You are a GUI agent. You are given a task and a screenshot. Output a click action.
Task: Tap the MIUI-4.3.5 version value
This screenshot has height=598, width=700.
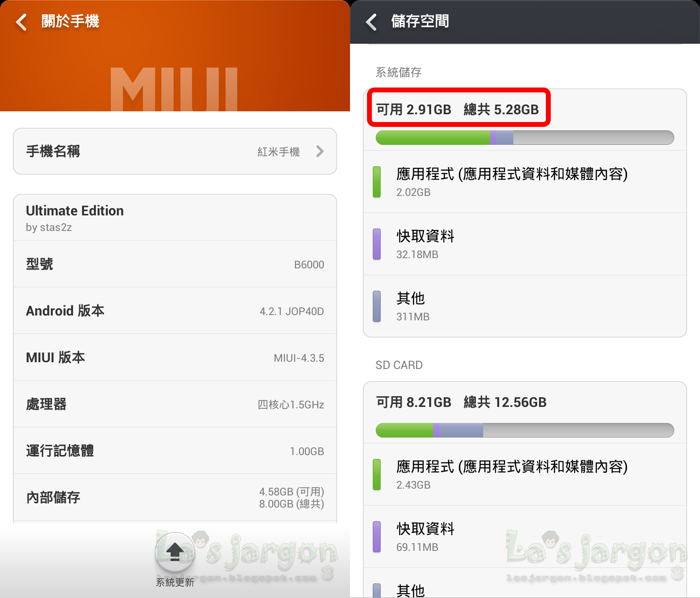pyautogui.click(x=299, y=358)
